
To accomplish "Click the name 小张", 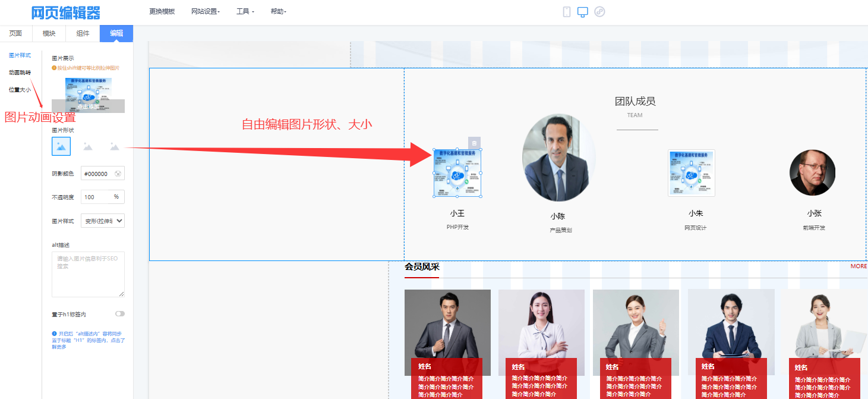I will [814, 213].
